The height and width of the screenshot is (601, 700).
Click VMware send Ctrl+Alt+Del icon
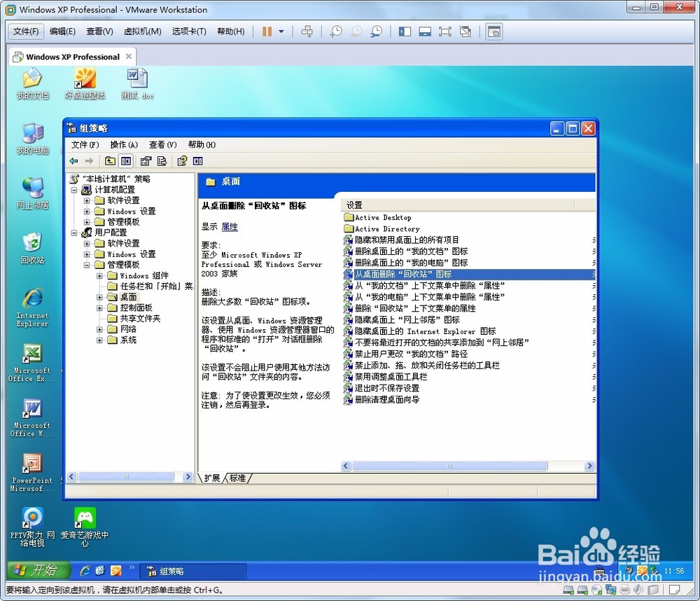pyautogui.click(x=307, y=32)
